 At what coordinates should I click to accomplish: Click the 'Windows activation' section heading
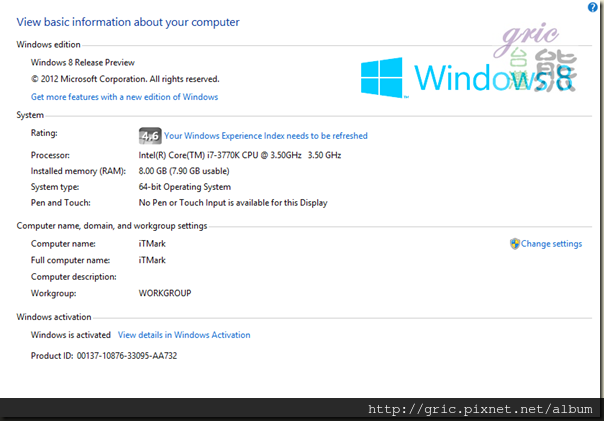point(54,317)
